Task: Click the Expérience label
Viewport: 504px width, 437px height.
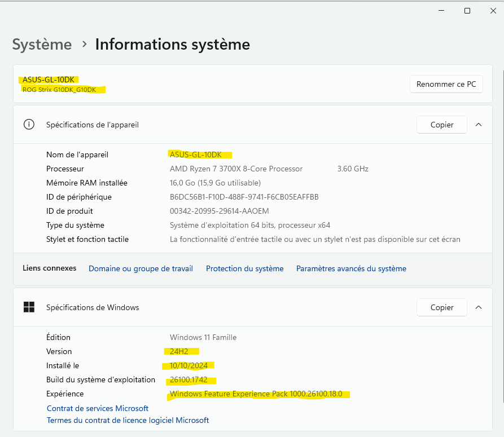Action: pyautogui.click(x=65, y=394)
